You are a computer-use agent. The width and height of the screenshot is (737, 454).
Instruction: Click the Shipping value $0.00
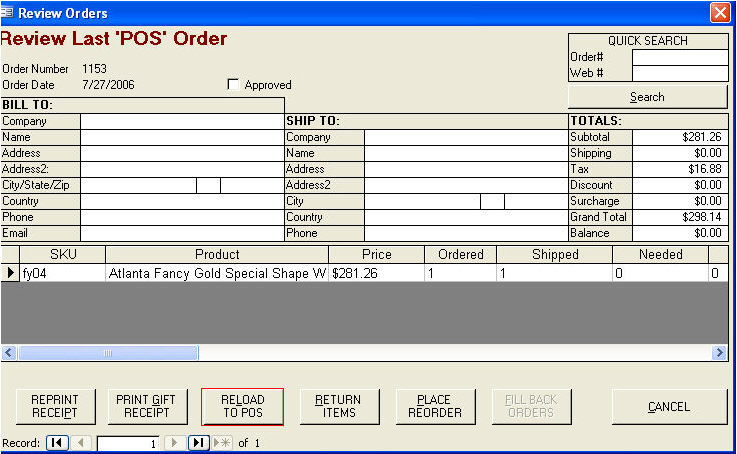[680, 153]
